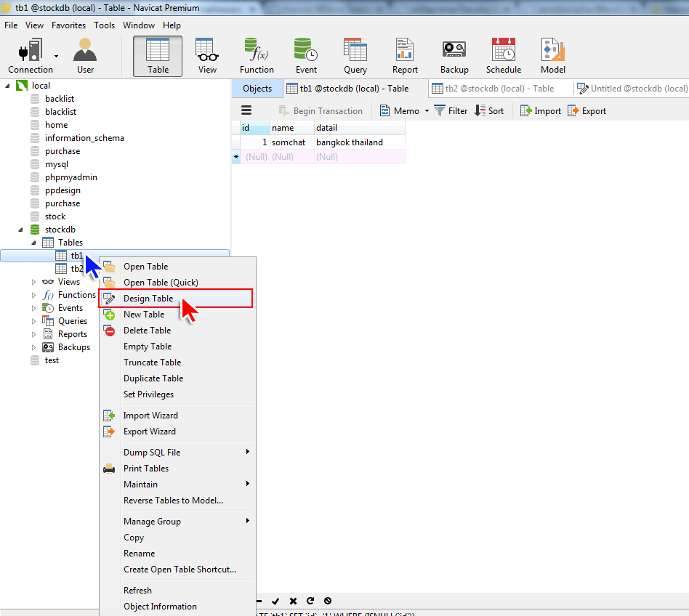The image size is (689, 616).
Task: Open the Backup toolbar icon
Action: [454, 56]
